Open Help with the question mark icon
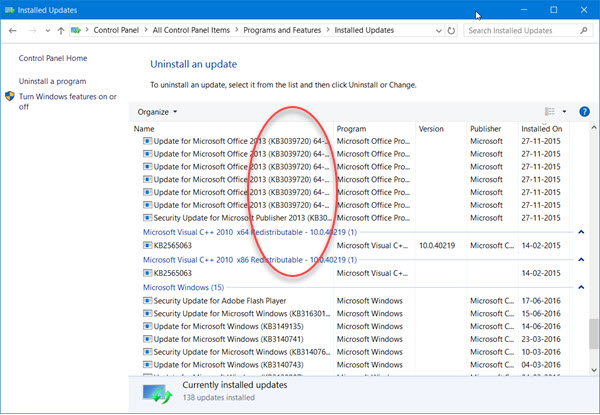Image resolution: width=600 pixels, height=415 pixels. pyautogui.click(x=584, y=111)
